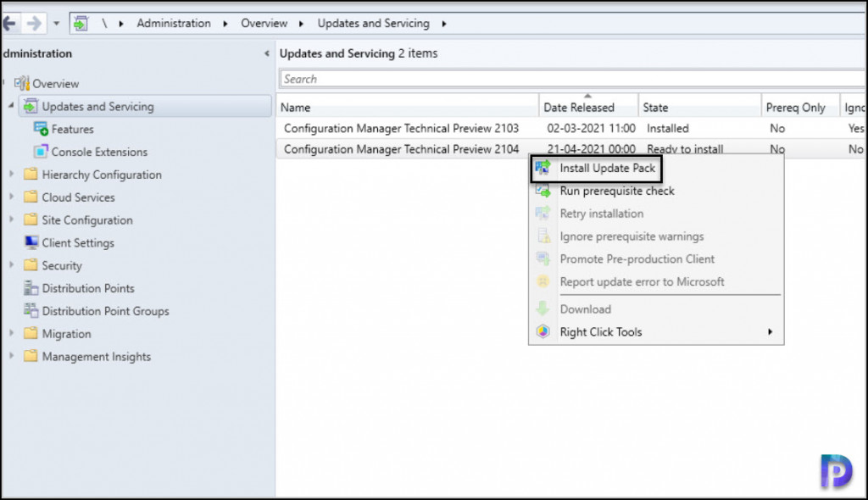Click Retry installation menu entry

pyautogui.click(x=602, y=214)
